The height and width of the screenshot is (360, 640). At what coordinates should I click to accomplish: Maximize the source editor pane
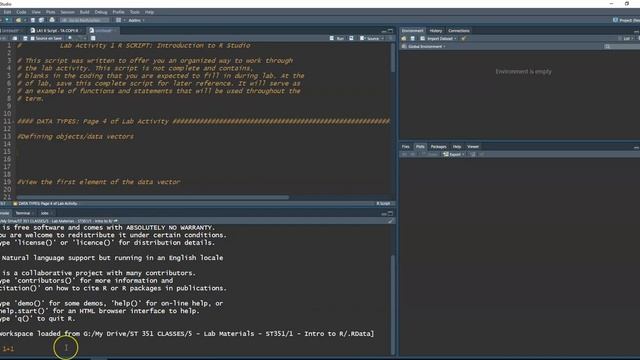tap(391, 31)
